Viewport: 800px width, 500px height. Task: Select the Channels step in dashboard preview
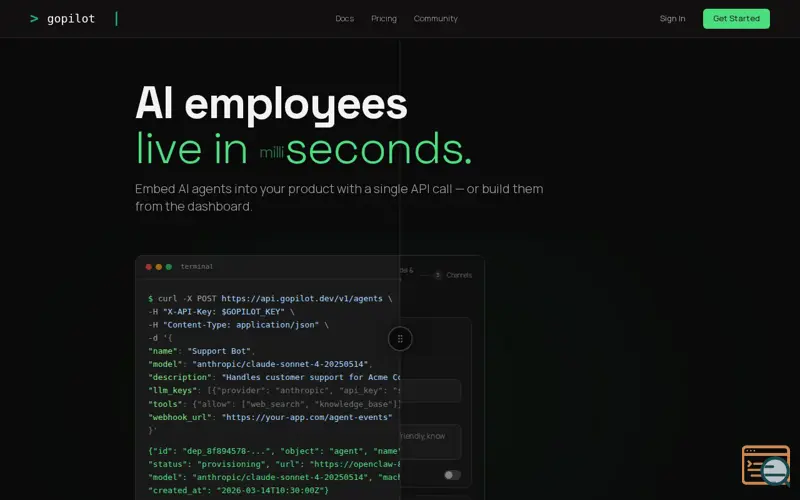point(459,275)
